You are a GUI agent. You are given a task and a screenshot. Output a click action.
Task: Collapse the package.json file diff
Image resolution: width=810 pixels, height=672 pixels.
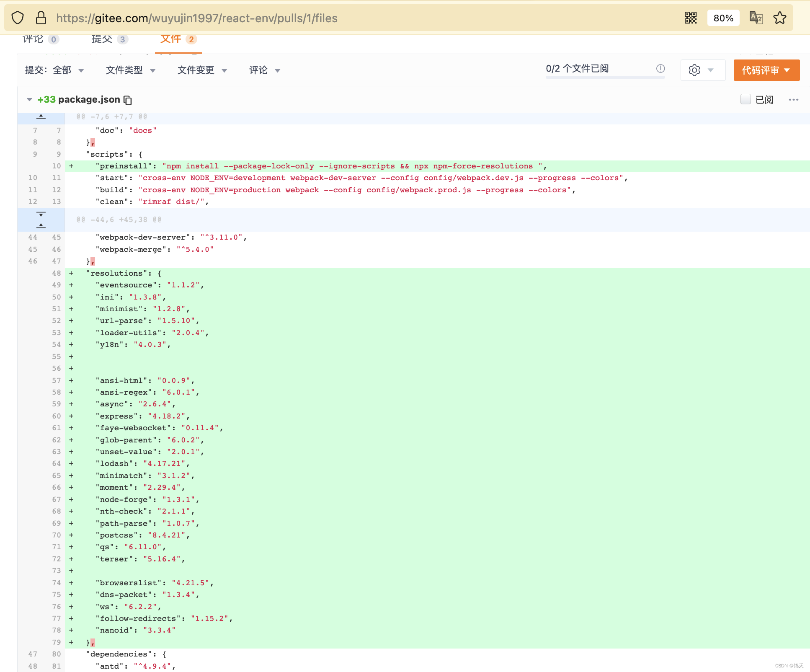29,100
